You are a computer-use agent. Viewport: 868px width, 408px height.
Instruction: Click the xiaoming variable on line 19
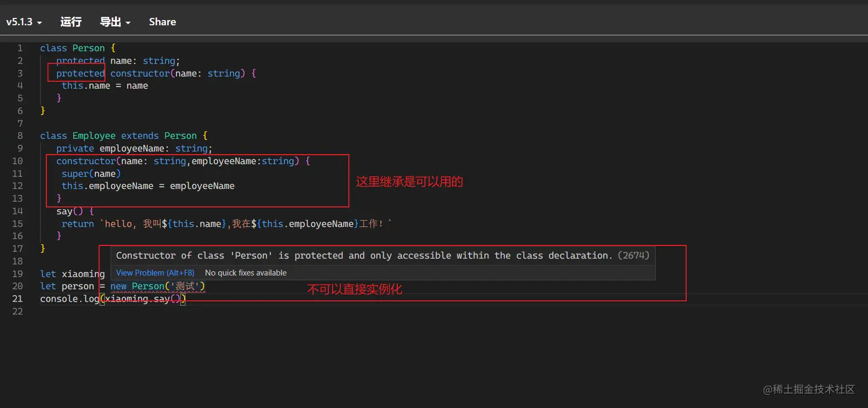click(83, 274)
